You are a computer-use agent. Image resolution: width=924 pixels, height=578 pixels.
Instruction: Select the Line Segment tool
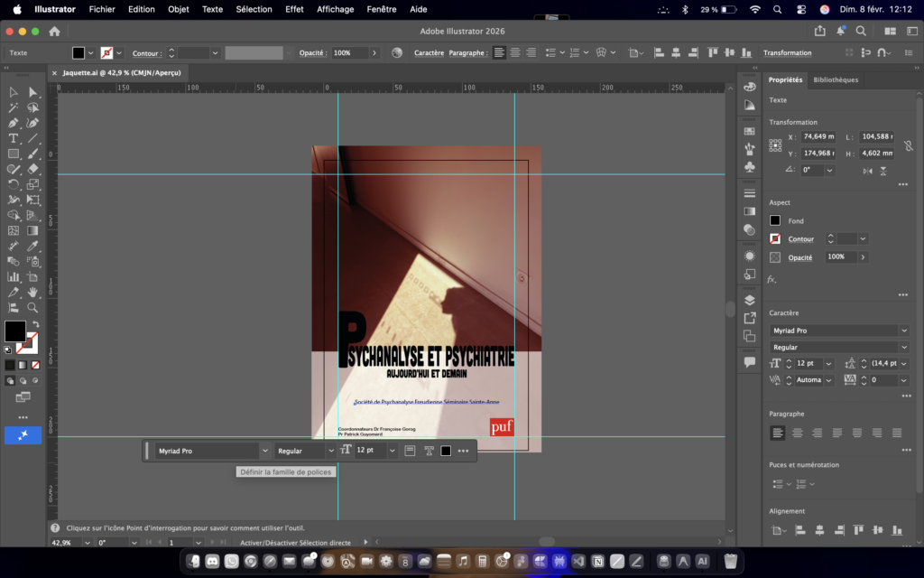point(33,138)
